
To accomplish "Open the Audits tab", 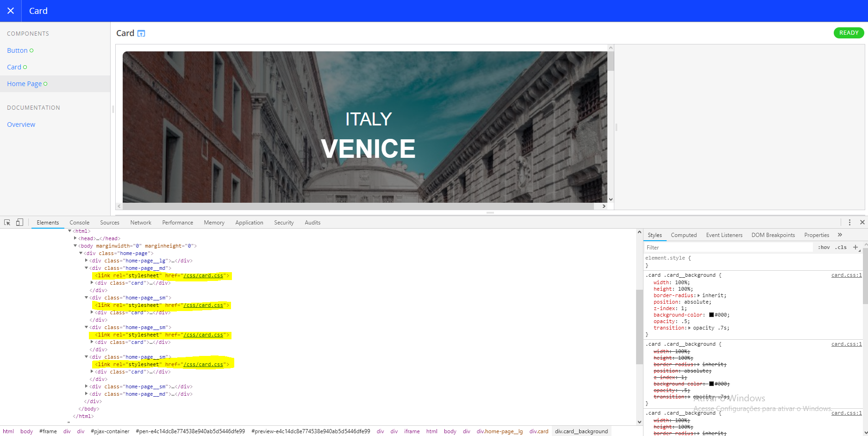I will click(x=312, y=223).
